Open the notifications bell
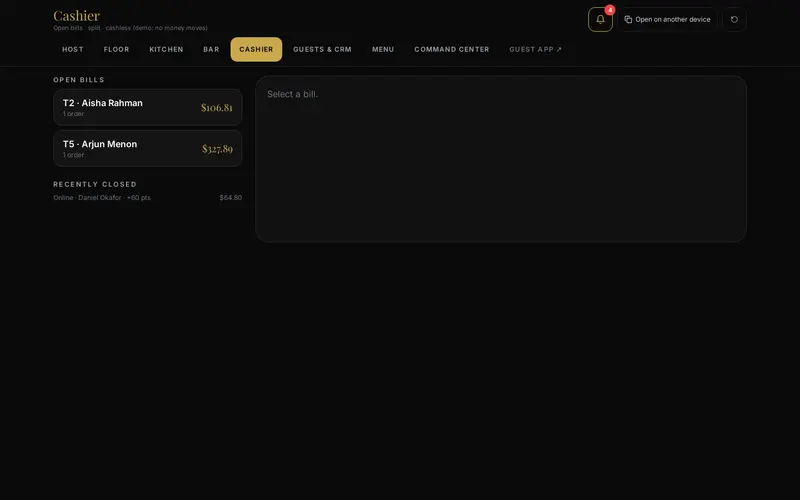The image size is (800, 500). [600, 19]
